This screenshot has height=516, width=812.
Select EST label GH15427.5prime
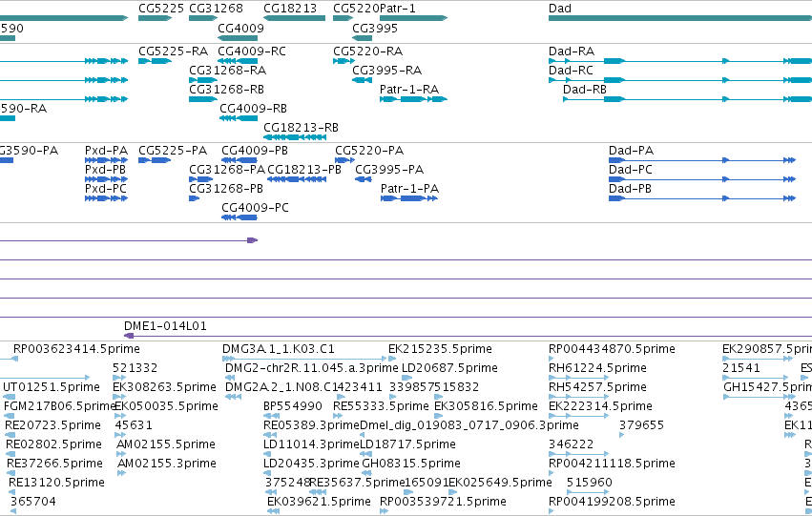[x=767, y=387]
